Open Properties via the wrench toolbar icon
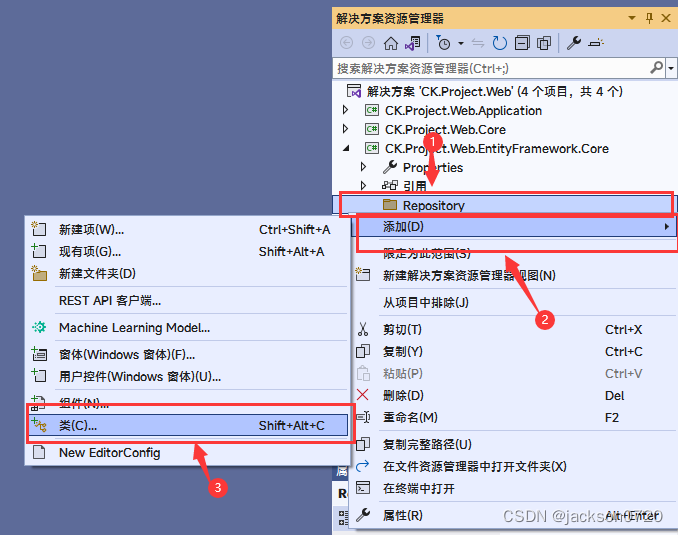 [573, 43]
